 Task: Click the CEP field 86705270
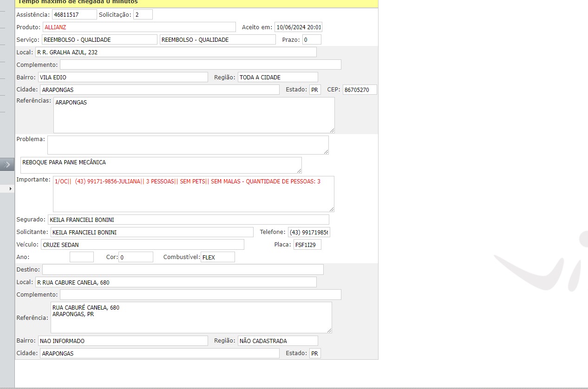[x=359, y=90]
